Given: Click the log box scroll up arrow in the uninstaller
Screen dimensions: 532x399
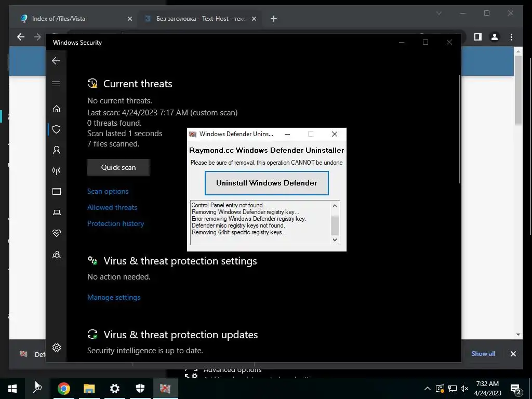Looking at the screenshot, I should pyautogui.click(x=335, y=206).
